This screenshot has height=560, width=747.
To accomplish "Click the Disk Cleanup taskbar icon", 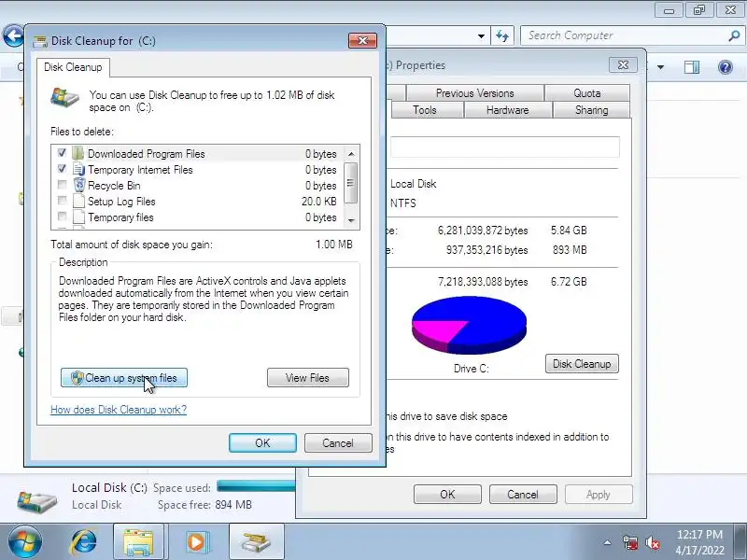I will tap(256, 542).
